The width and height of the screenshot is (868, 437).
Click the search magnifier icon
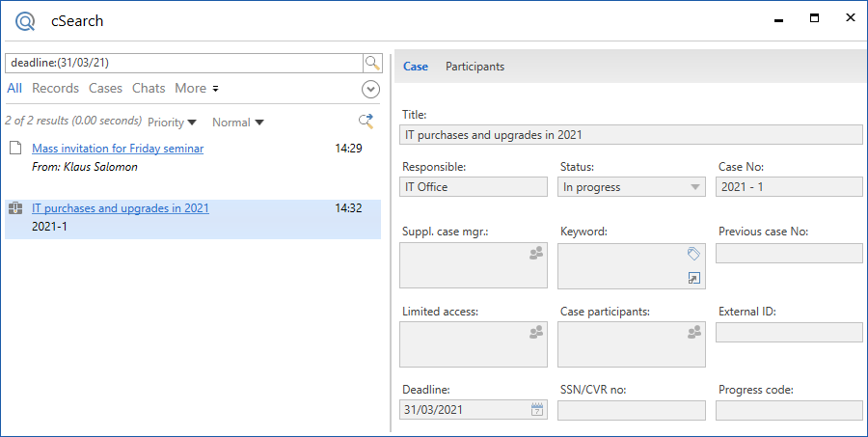(372, 63)
